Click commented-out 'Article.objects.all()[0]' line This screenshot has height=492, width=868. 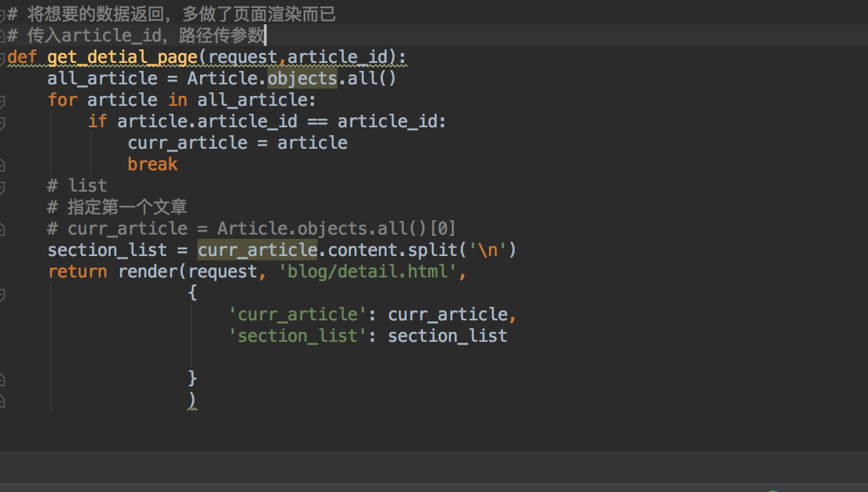pyautogui.click(x=252, y=228)
